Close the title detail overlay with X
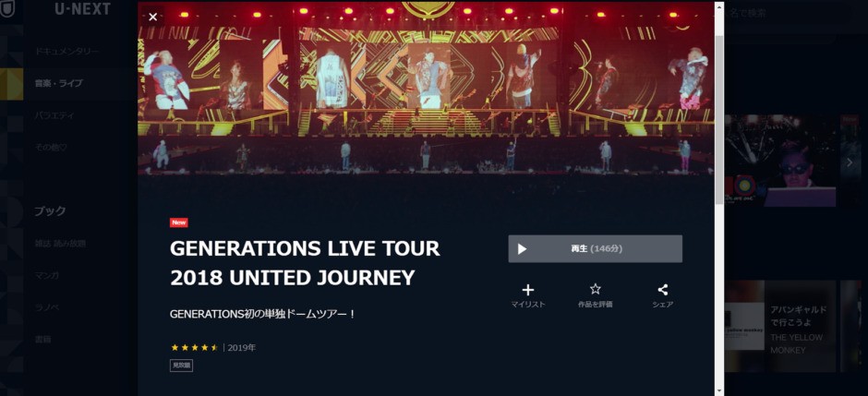 152,17
